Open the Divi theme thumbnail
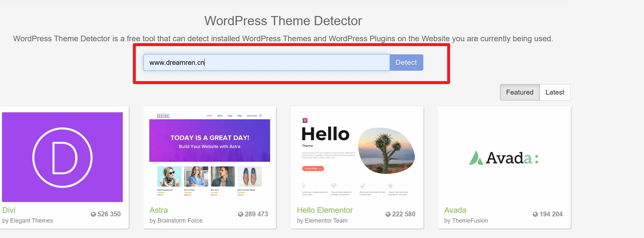The image size is (644, 238). [62, 157]
